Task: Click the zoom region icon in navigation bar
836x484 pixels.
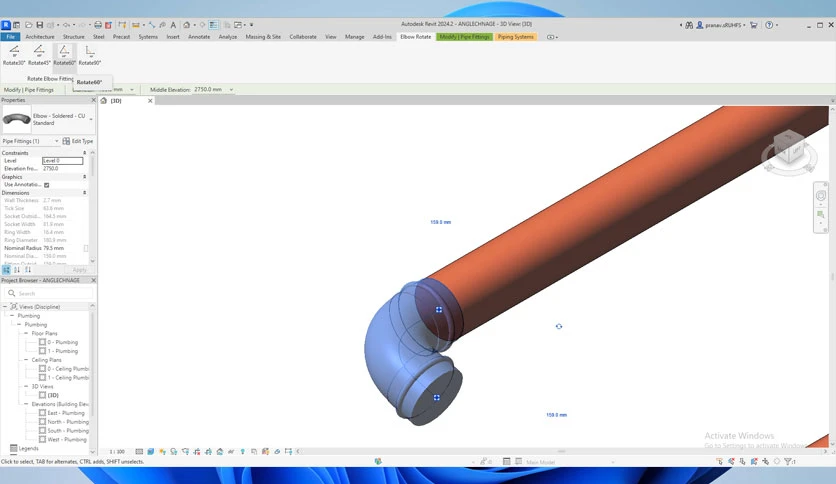Action: pyautogui.click(x=821, y=214)
